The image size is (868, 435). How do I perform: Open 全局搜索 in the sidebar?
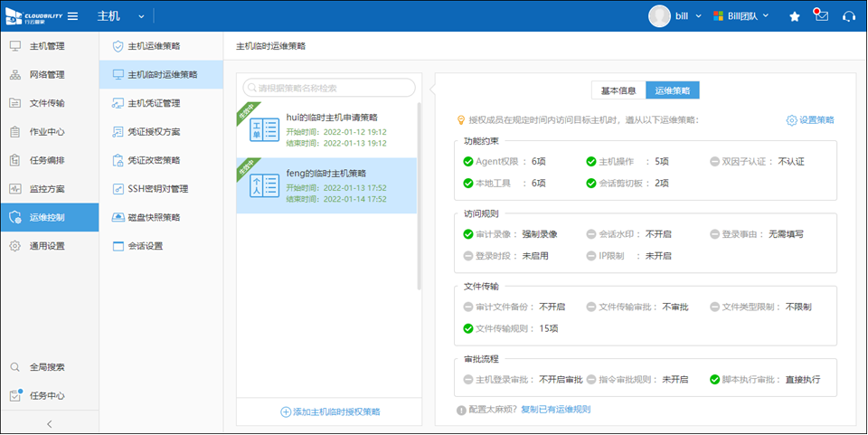pos(47,367)
